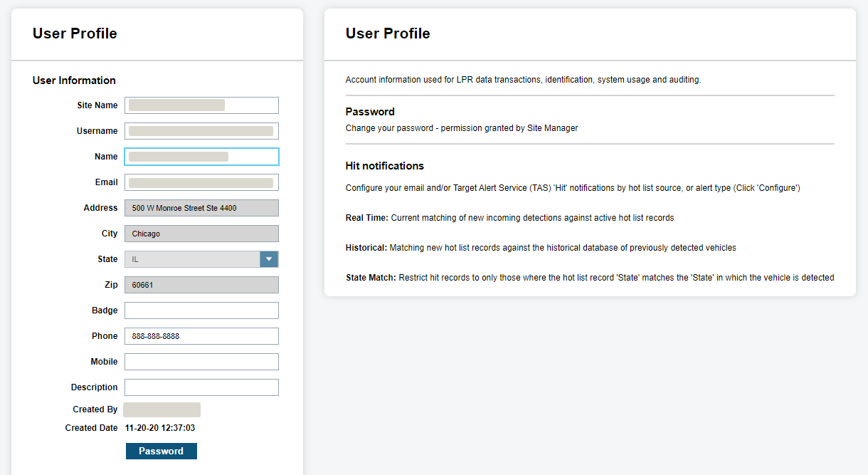Click the Phone number input field
868x475 pixels.
click(201, 336)
